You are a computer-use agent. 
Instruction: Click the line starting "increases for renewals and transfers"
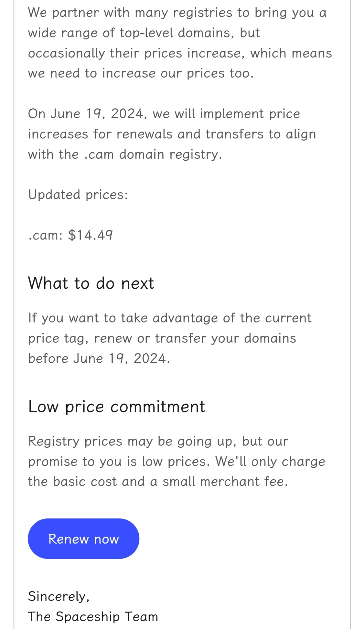point(172,134)
